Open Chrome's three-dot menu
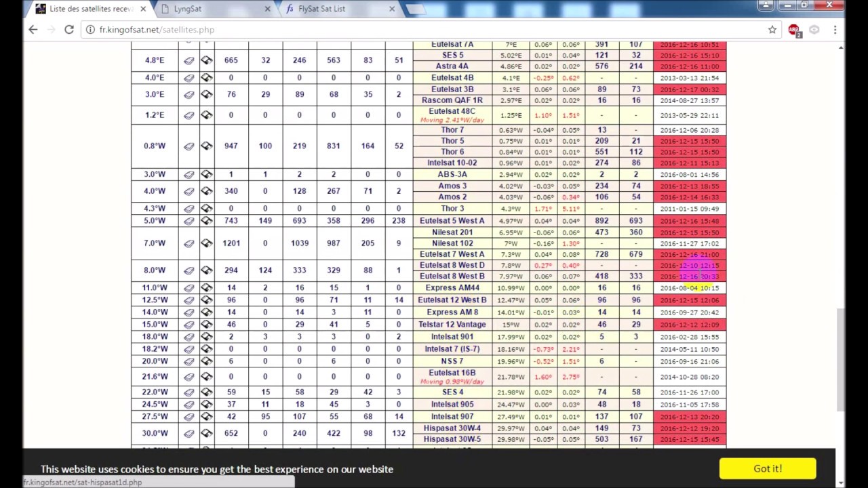 point(835,30)
